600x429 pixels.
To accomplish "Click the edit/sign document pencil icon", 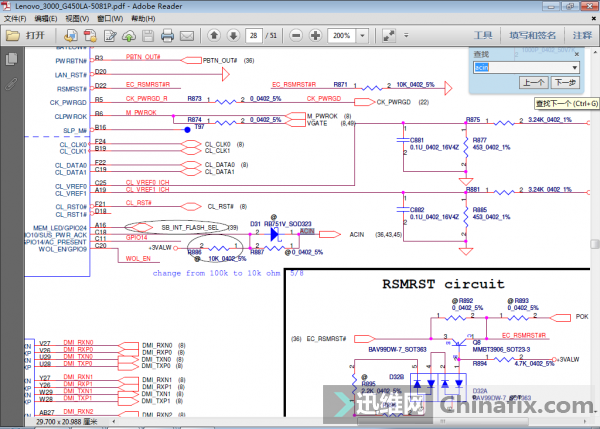I will tap(110, 36).
